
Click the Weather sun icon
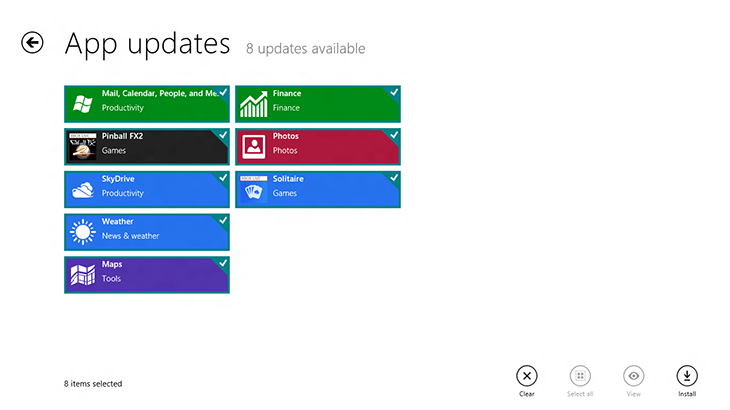pyautogui.click(x=83, y=232)
